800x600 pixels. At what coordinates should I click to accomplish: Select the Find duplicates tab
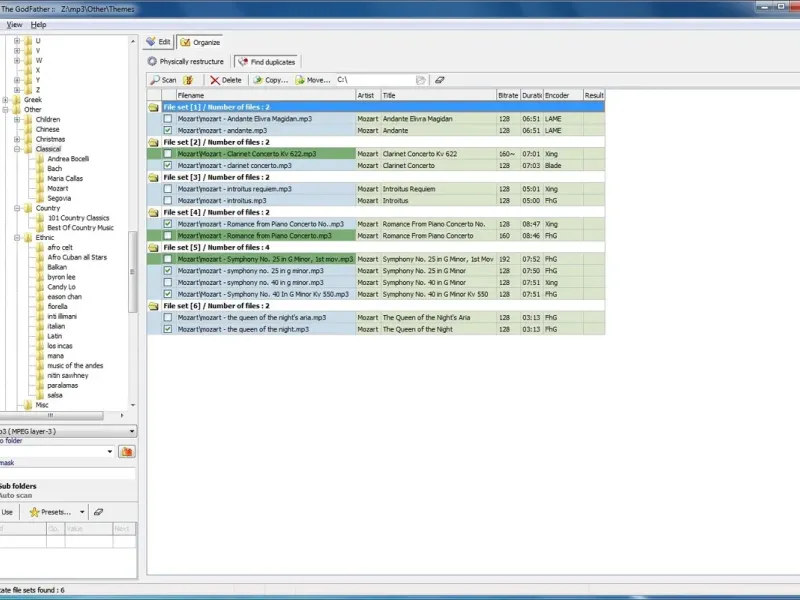pyautogui.click(x=267, y=62)
